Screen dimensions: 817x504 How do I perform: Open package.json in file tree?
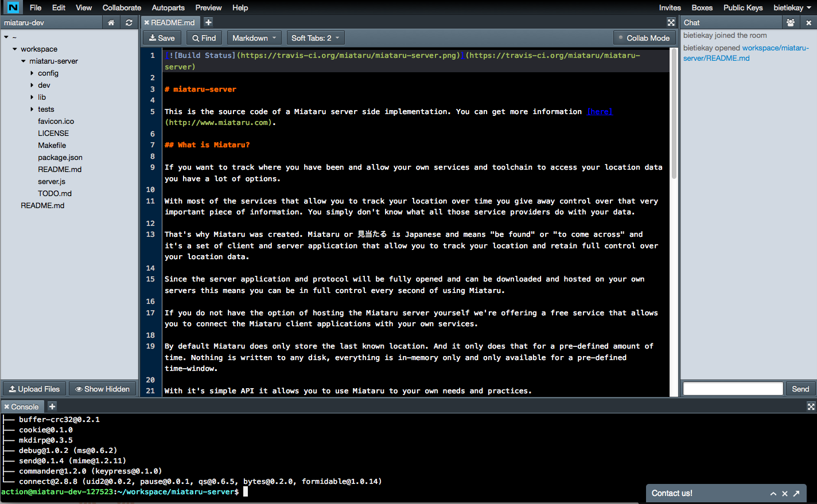60,158
